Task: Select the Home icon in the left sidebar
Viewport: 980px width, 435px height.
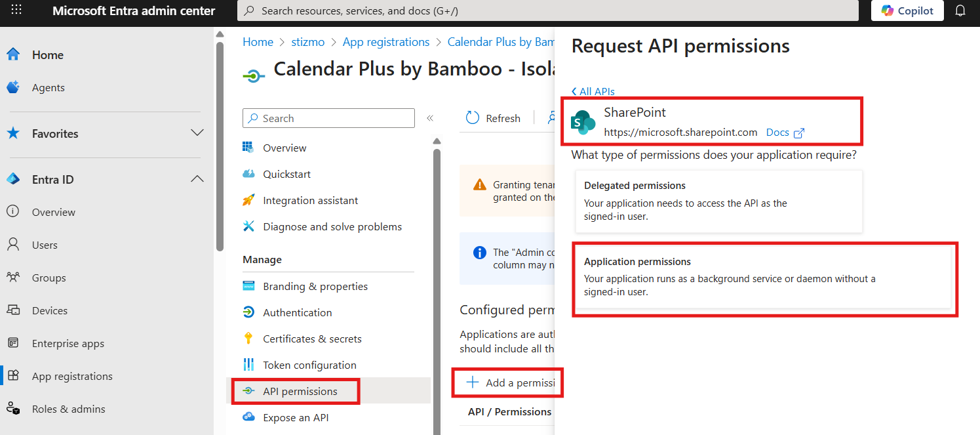Action: [x=14, y=54]
